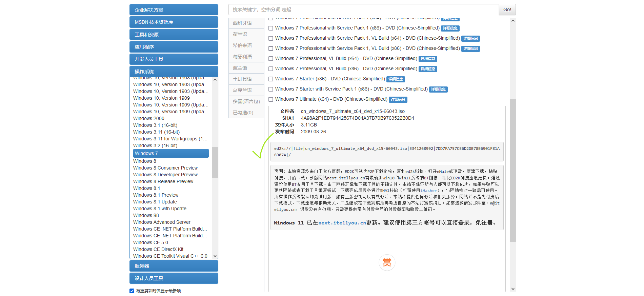Expand the MSDN 技术资源库 section
This screenshot has height=296, width=644.
174,22
